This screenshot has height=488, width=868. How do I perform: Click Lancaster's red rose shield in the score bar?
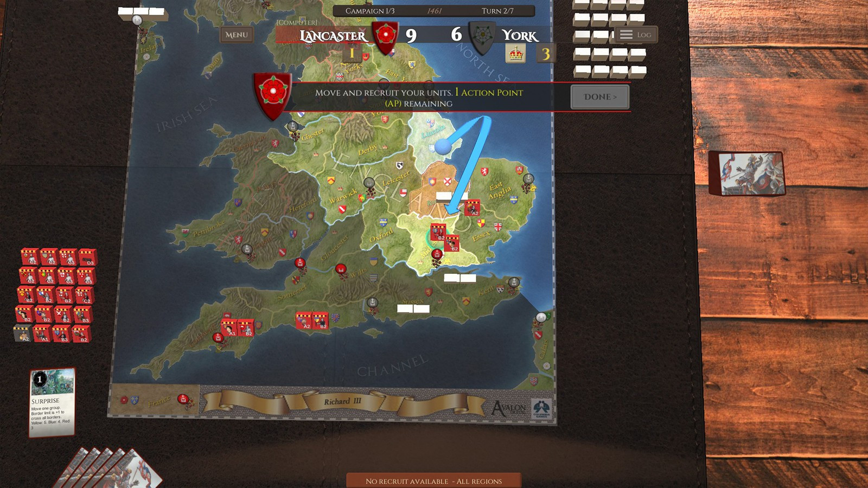[385, 37]
